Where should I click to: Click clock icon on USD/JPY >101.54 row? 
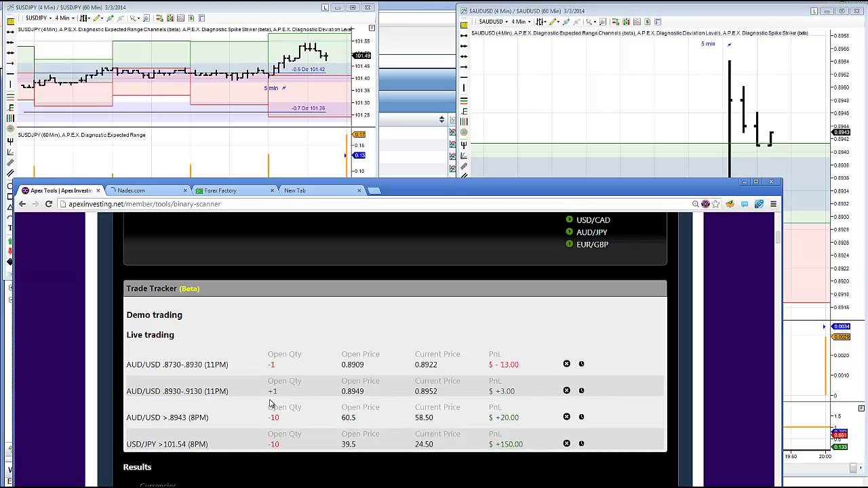(581, 443)
